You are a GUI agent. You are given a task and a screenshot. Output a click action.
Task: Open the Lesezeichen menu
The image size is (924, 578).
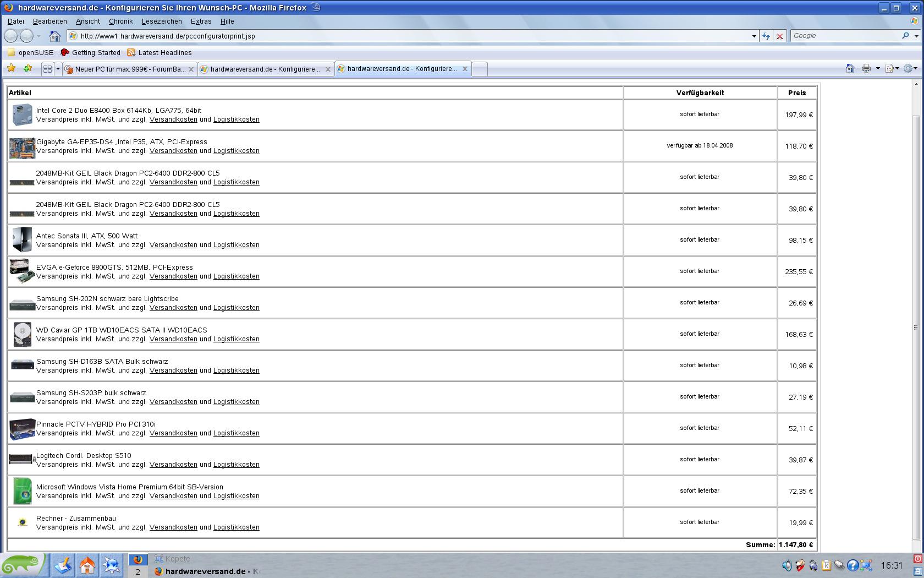162,21
